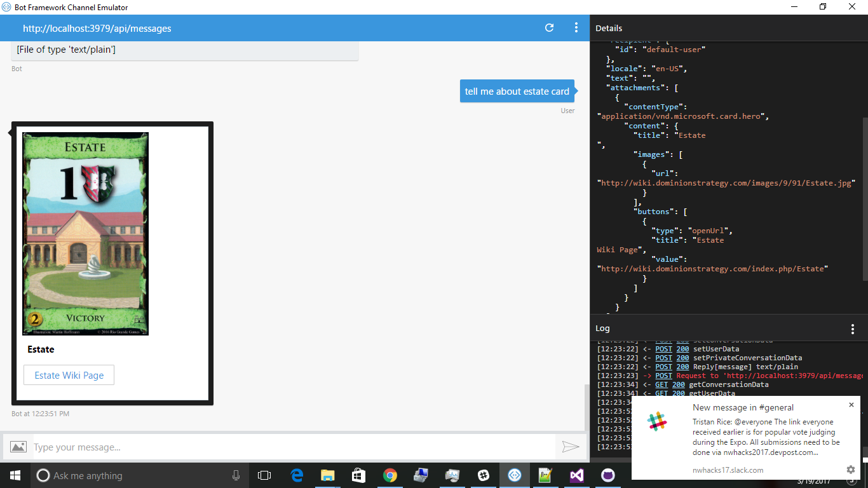Image resolution: width=868 pixels, height=488 pixels.
Task: Click 200 link in the getConversationData log row
Action: coord(678,384)
